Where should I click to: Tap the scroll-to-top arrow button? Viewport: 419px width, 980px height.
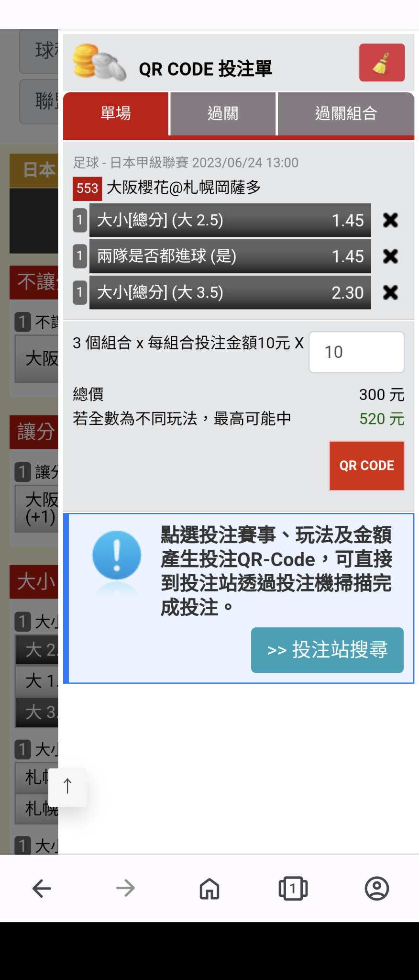coord(67,787)
